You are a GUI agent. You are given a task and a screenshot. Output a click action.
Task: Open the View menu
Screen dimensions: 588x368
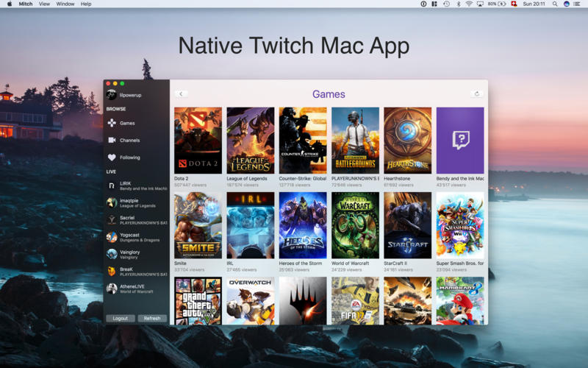44,4
